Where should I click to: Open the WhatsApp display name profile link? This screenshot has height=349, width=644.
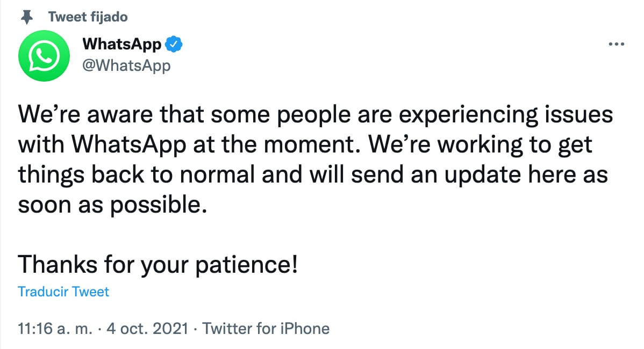(x=122, y=45)
